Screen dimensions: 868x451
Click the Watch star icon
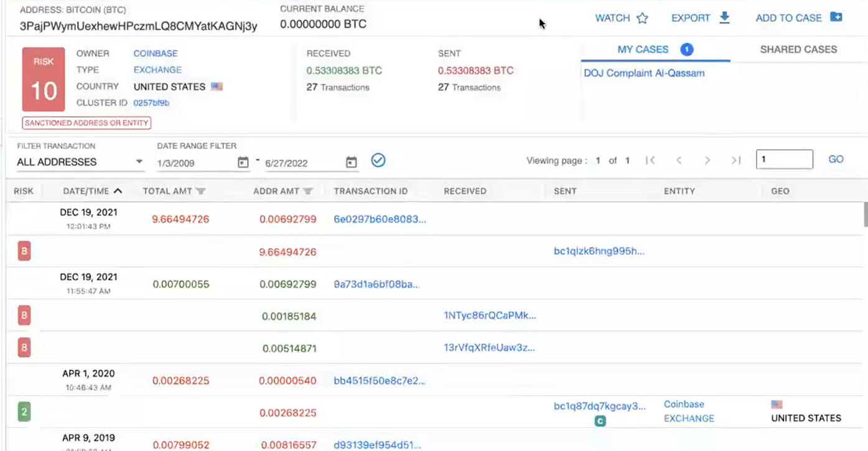pos(642,18)
